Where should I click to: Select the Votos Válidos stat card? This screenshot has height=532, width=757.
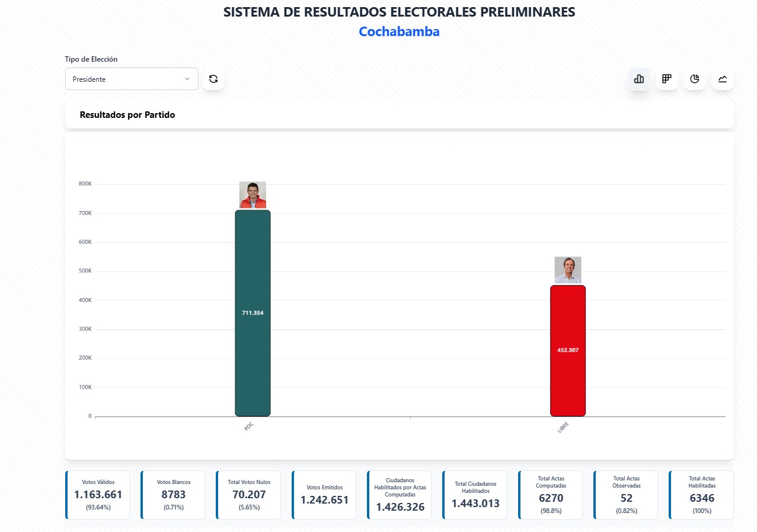pos(98,495)
